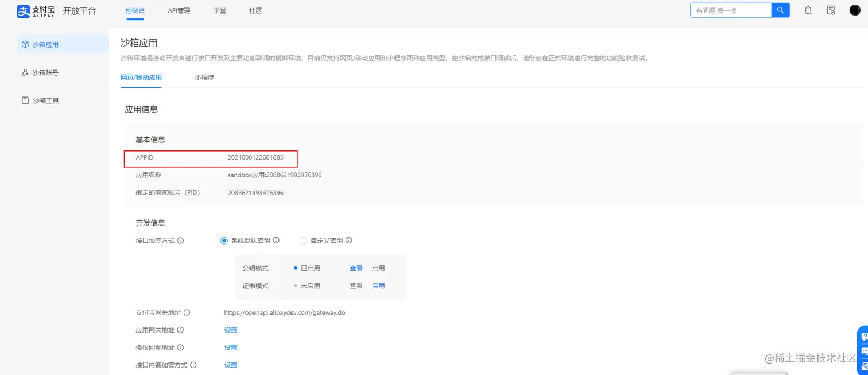This screenshot has height=375, width=868.
Task: Click the person icon next to 沙箱账号
Action: click(x=25, y=72)
